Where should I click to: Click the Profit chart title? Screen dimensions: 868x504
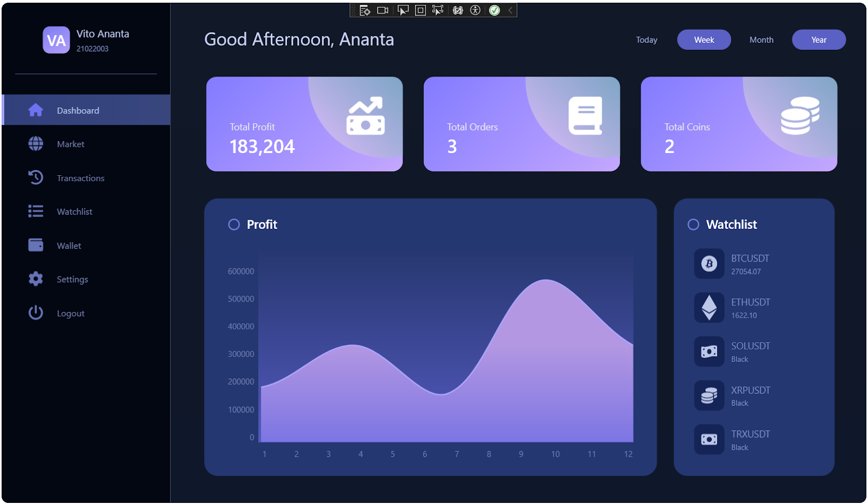coord(262,225)
